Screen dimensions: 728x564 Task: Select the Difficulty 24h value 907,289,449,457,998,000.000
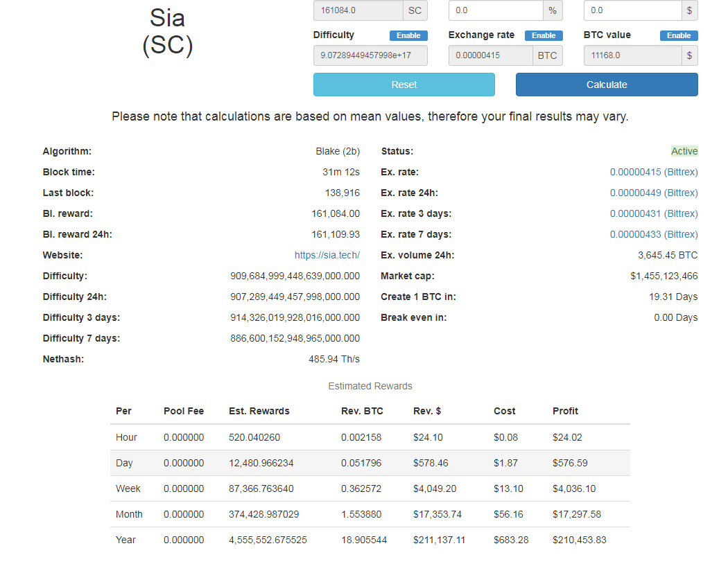295,297
